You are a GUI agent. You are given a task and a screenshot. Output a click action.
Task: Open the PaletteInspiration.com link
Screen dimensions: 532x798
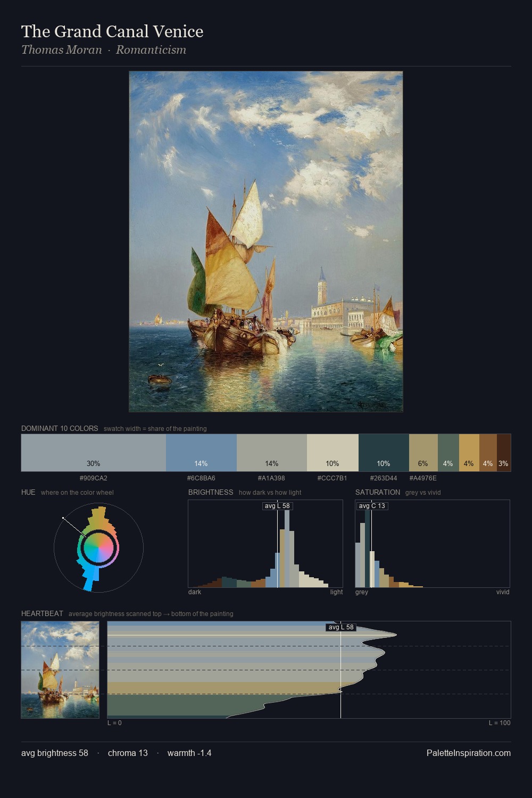click(469, 753)
